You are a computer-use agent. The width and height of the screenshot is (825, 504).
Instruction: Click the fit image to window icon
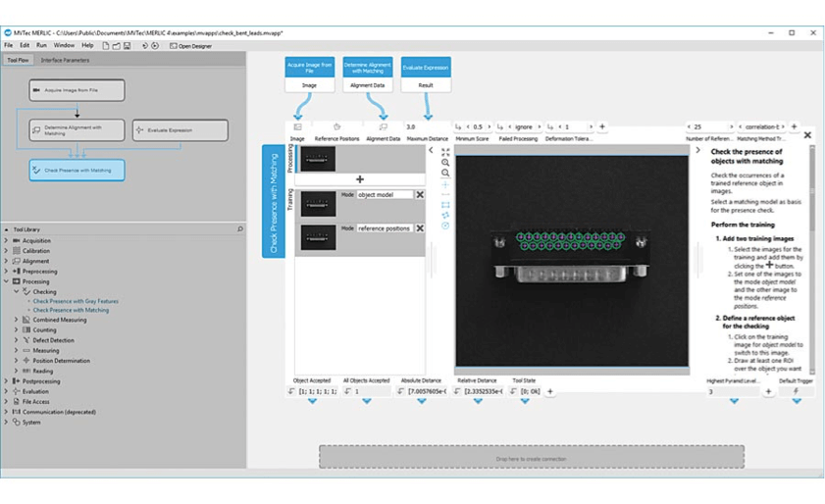coord(445,152)
